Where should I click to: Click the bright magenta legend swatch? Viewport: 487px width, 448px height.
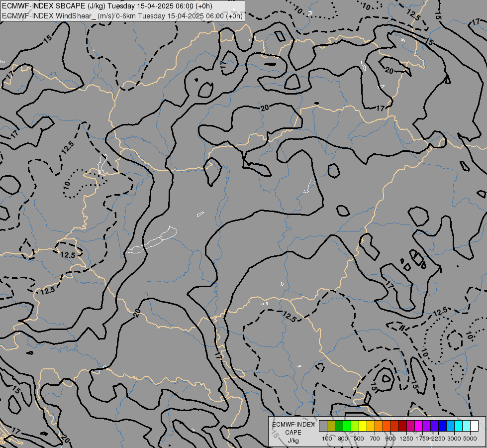418,426
